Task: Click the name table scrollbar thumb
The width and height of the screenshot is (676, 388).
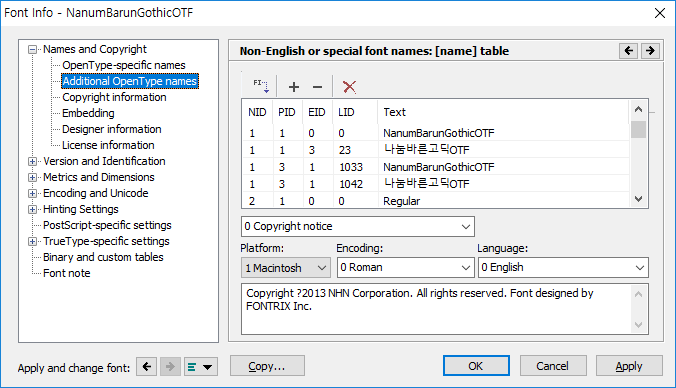Action: click(x=638, y=129)
